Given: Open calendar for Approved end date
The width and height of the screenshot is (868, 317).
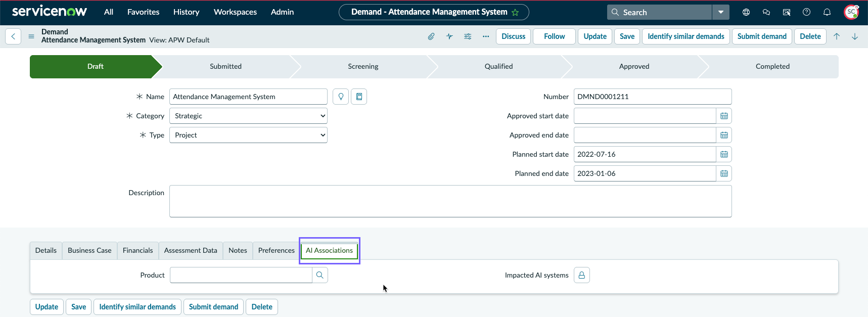Looking at the screenshot, I should click(724, 135).
